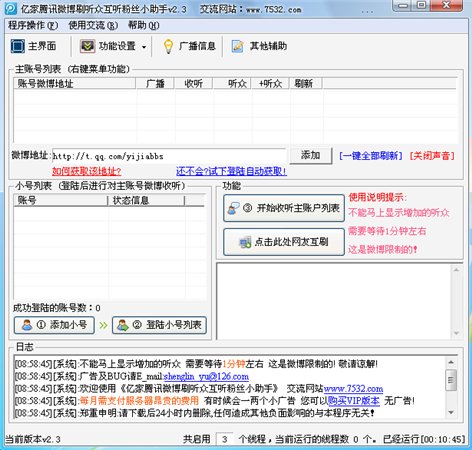Click the 当前版本v2.3 status text
The width and height of the screenshot is (472, 450).
click(32, 439)
